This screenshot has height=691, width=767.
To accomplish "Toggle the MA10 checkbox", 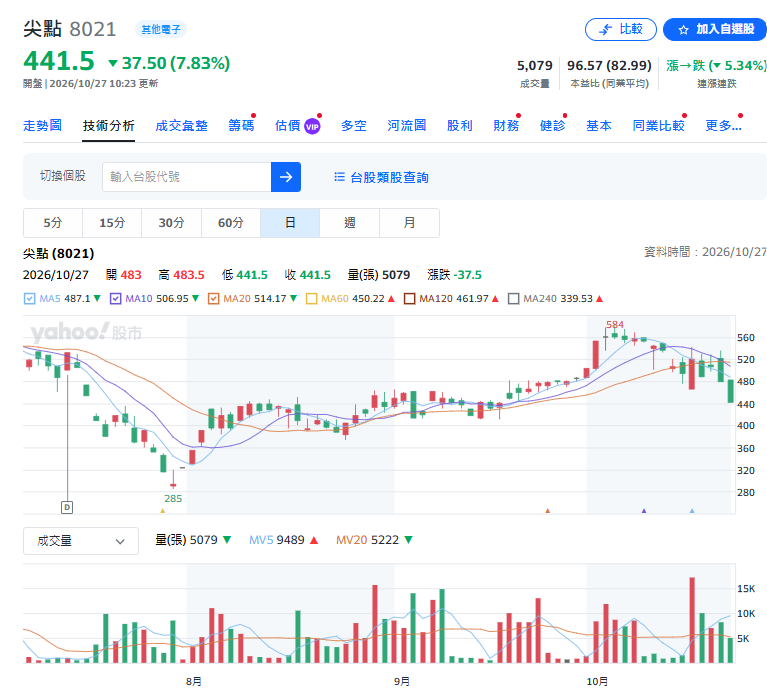I will pos(115,298).
